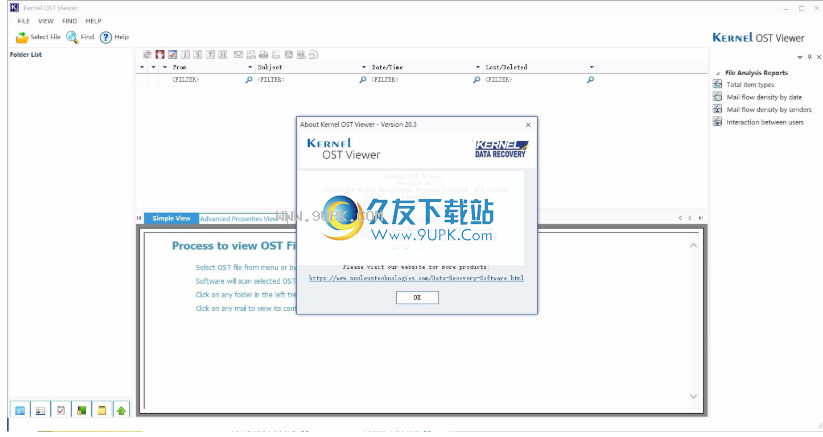823x437 pixels.
Task: Switch to the Simple View tab
Action: click(171, 218)
